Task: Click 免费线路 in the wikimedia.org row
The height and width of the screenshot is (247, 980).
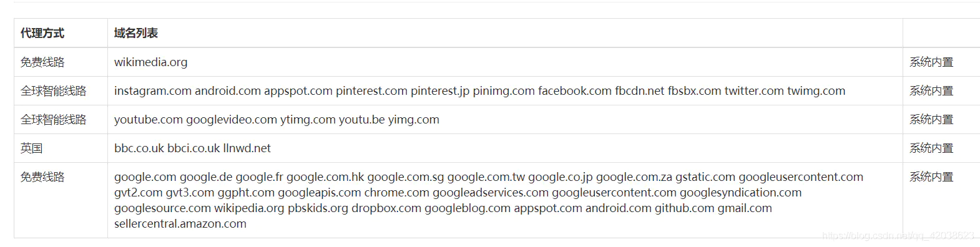Action: pos(42,62)
